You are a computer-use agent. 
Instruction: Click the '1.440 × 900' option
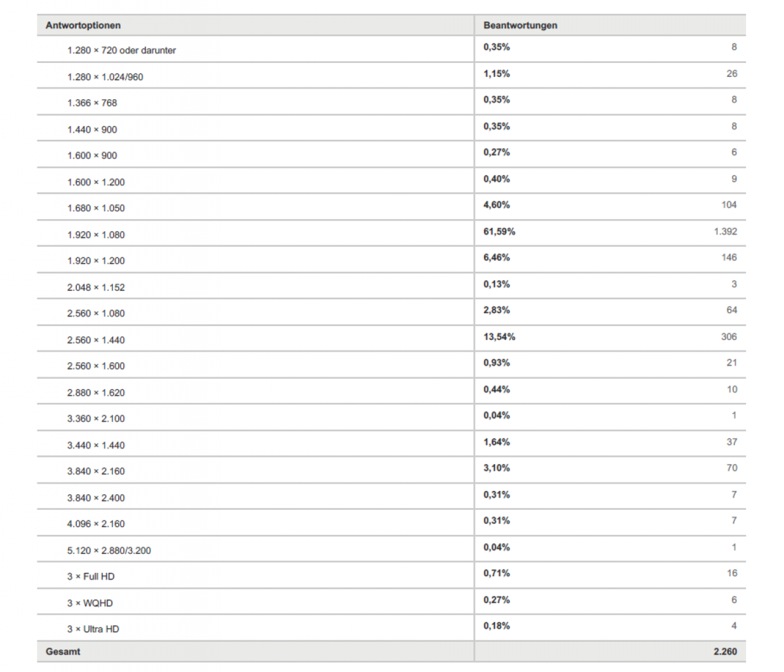(92, 129)
